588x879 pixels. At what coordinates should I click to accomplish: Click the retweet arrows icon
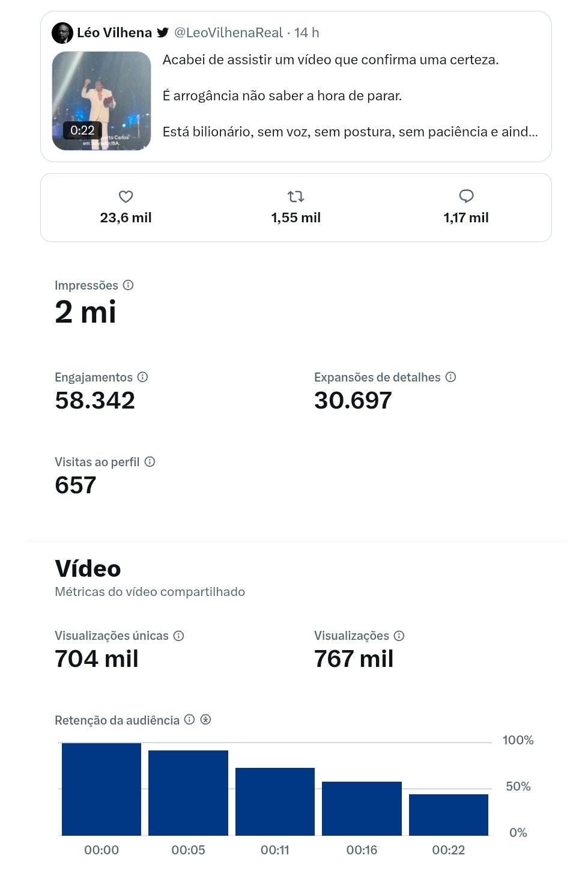296,196
